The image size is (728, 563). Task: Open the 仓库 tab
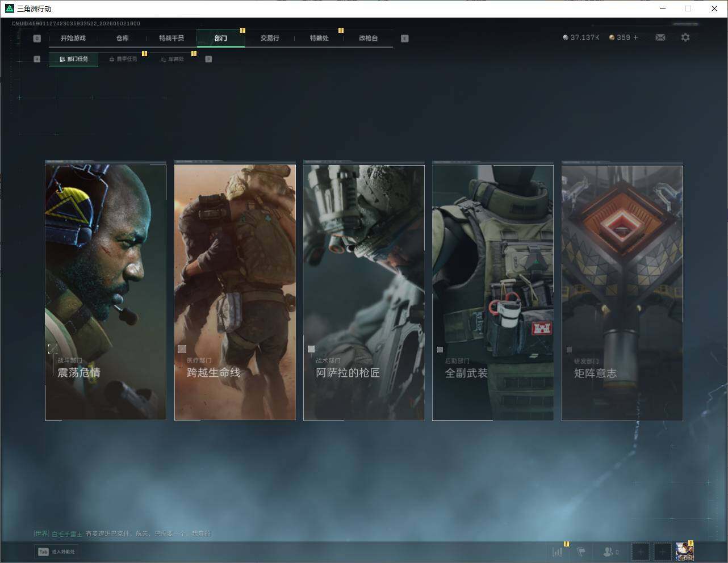coord(122,39)
